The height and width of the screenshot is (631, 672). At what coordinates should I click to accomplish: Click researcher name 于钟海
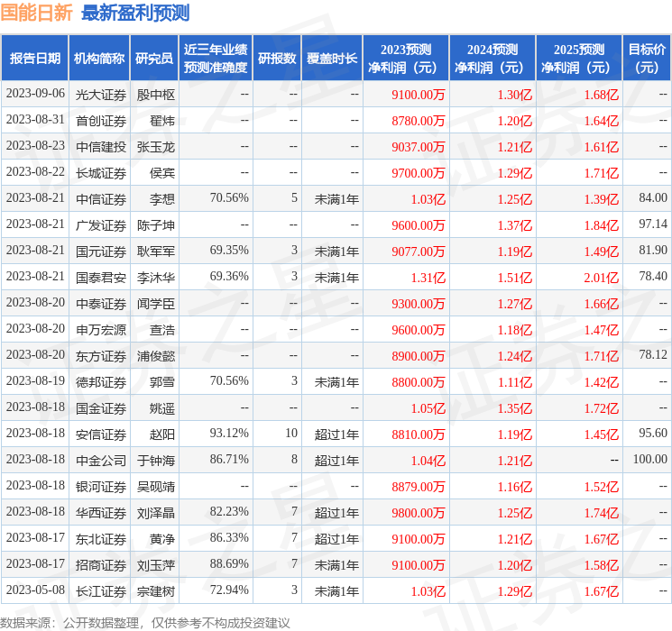[156, 461]
